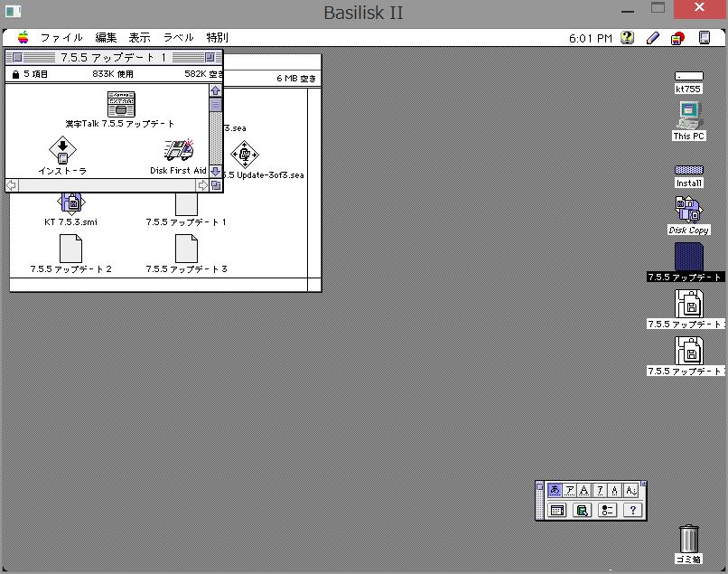Image resolution: width=728 pixels, height=574 pixels.
Task: Select the This PC desktop icon
Action: pyautogui.click(x=689, y=116)
